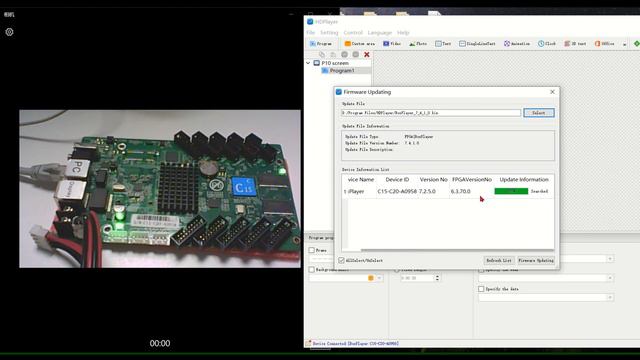Open the dropdown below Specify the date

click(x=546, y=298)
